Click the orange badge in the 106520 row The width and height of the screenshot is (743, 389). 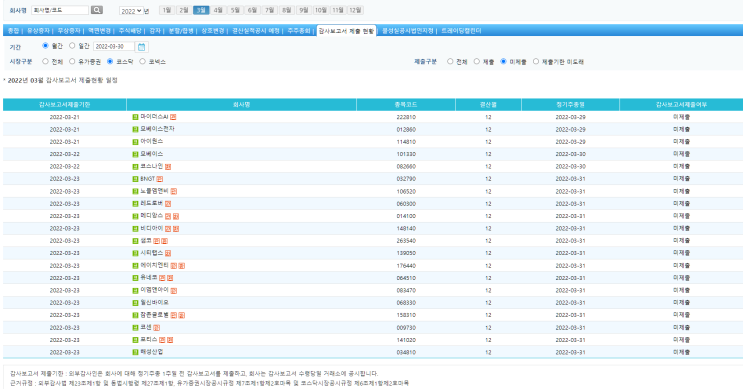(173, 191)
